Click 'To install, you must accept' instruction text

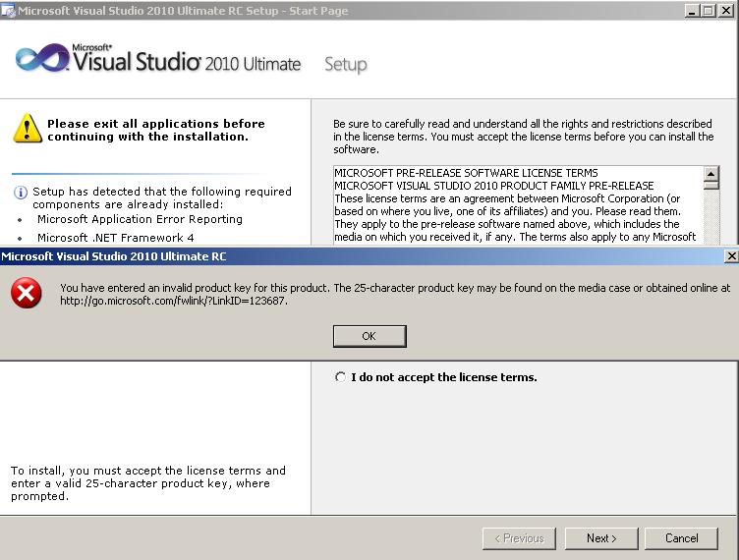[148, 483]
